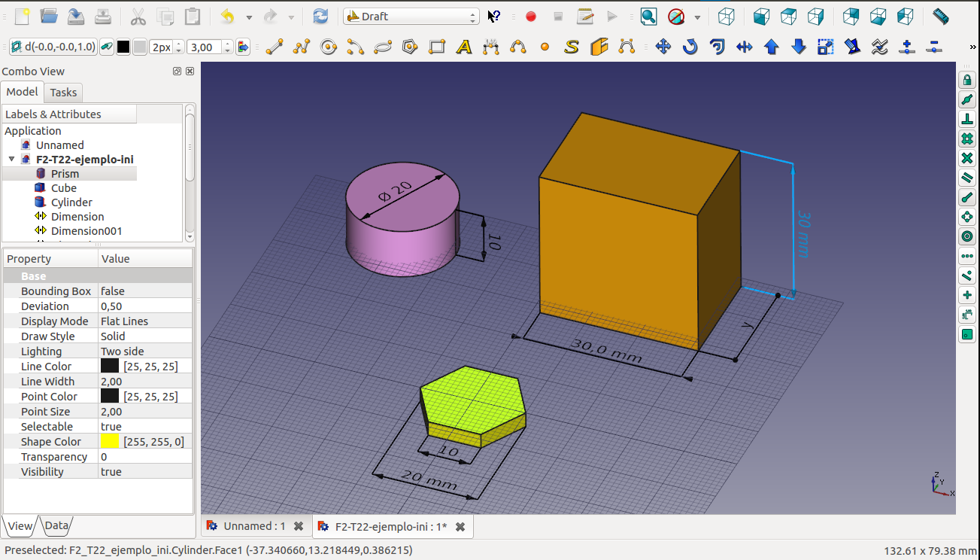Select the Draft Circle tool
The height and width of the screenshot is (560, 980).
point(329,47)
